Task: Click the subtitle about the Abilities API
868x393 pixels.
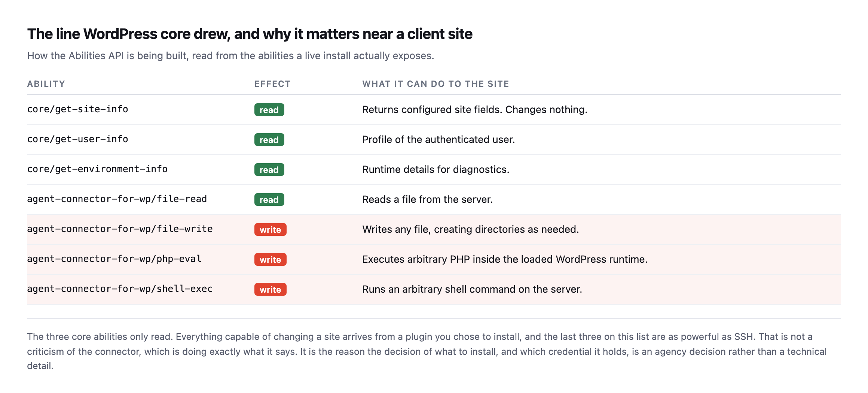Action: point(230,56)
